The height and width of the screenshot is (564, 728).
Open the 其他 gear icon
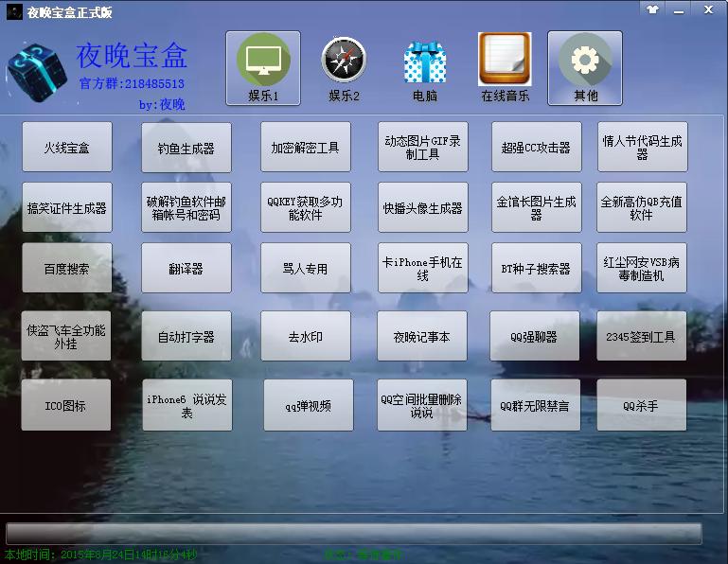pos(585,68)
